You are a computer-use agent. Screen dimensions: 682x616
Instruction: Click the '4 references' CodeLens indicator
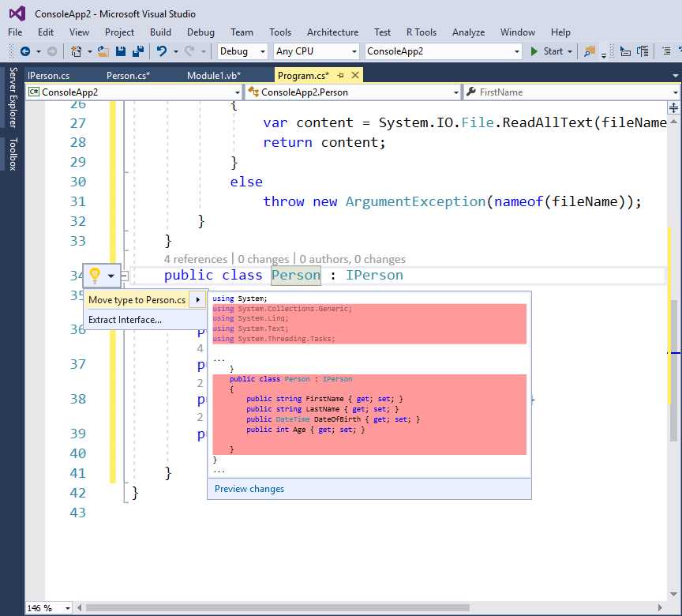click(194, 259)
